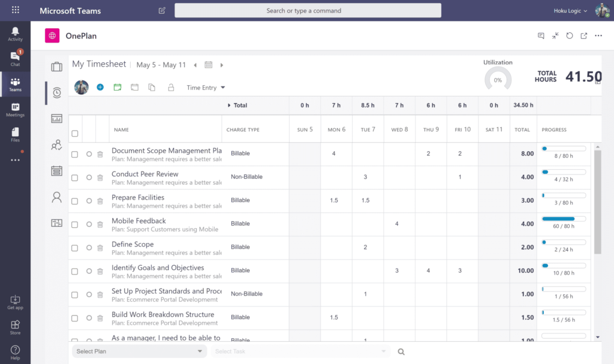
Task: Open the Hoku Logic account menu
Action: [x=570, y=11]
